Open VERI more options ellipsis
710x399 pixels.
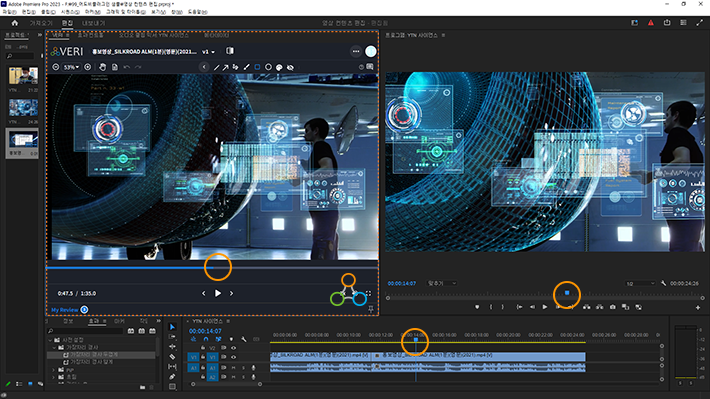tap(356, 51)
